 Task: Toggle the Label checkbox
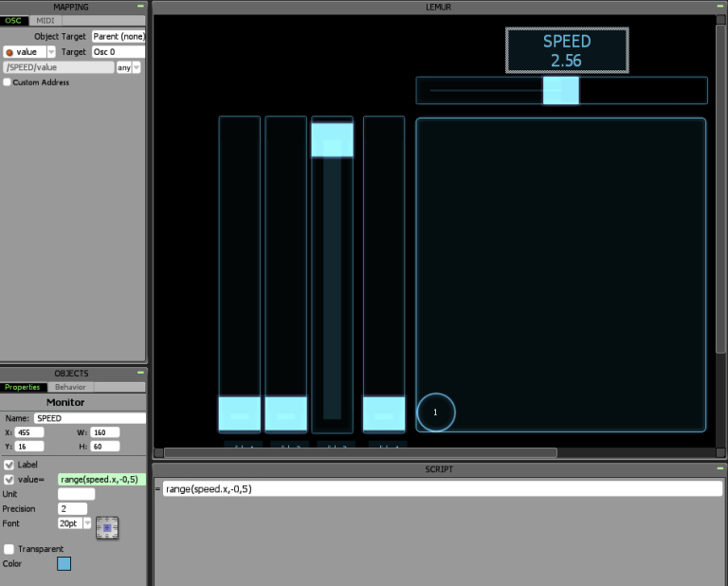(9, 465)
